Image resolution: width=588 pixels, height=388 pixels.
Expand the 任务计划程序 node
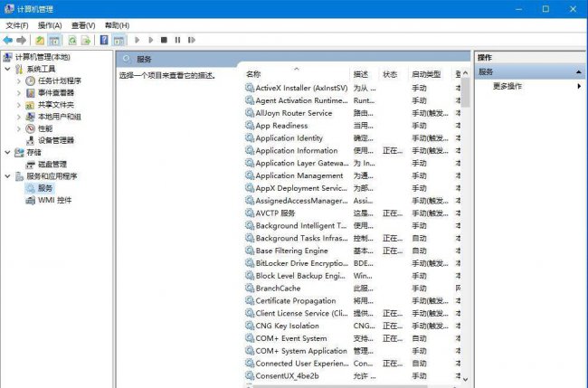(x=19, y=81)
